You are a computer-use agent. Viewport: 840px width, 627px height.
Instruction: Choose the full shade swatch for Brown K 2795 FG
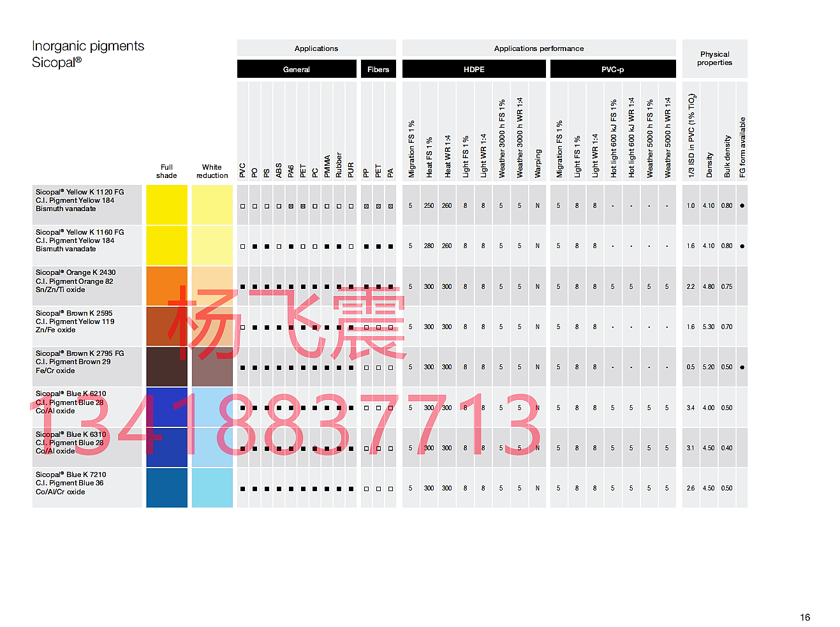pyautogui.click(x=166, y=367)
